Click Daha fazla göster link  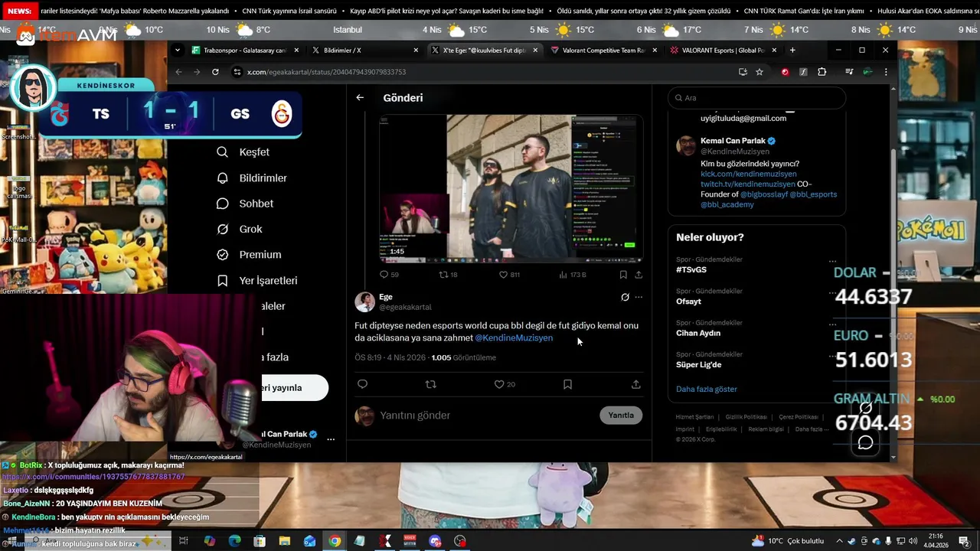[706, 389]
